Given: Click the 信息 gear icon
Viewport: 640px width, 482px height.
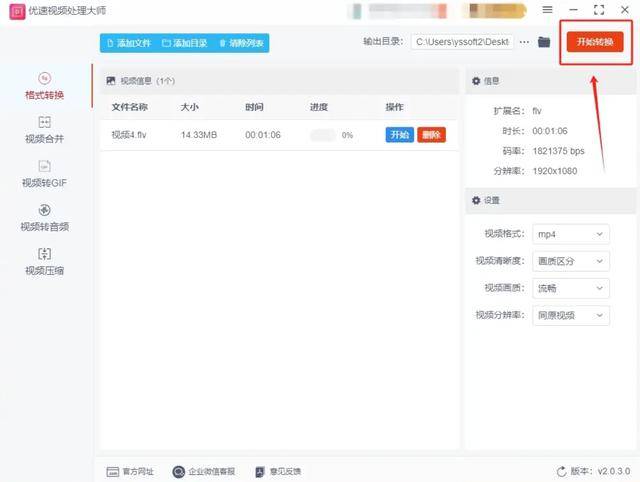Looking at the screenshot, I should pos(476,81).
